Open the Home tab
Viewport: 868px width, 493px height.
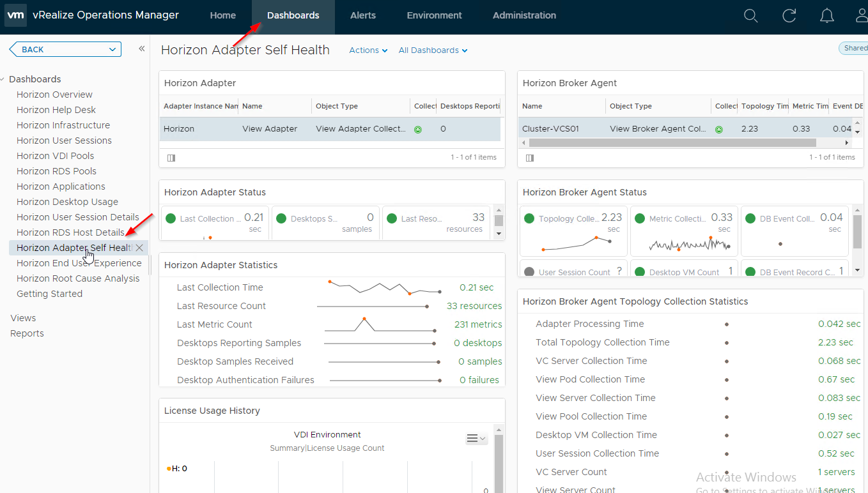point(223,15)
